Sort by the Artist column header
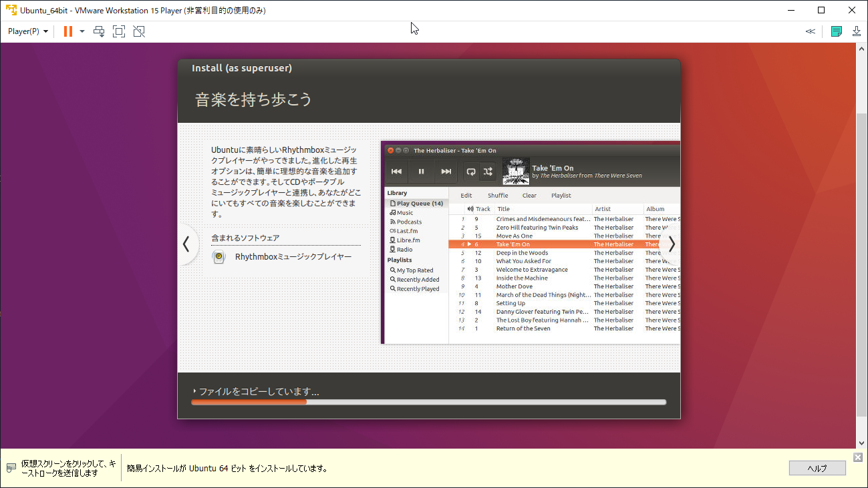This screenshot has height=488, width=868. click(617, 209)
